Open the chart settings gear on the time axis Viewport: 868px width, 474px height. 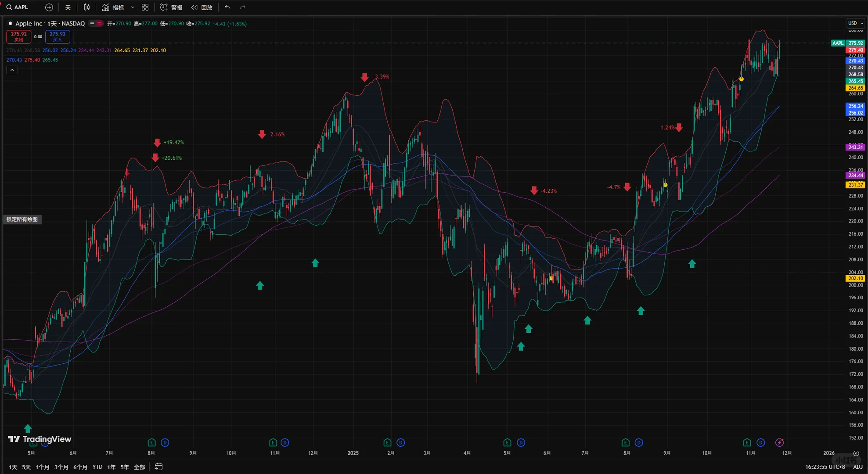[x=856, y=453]
